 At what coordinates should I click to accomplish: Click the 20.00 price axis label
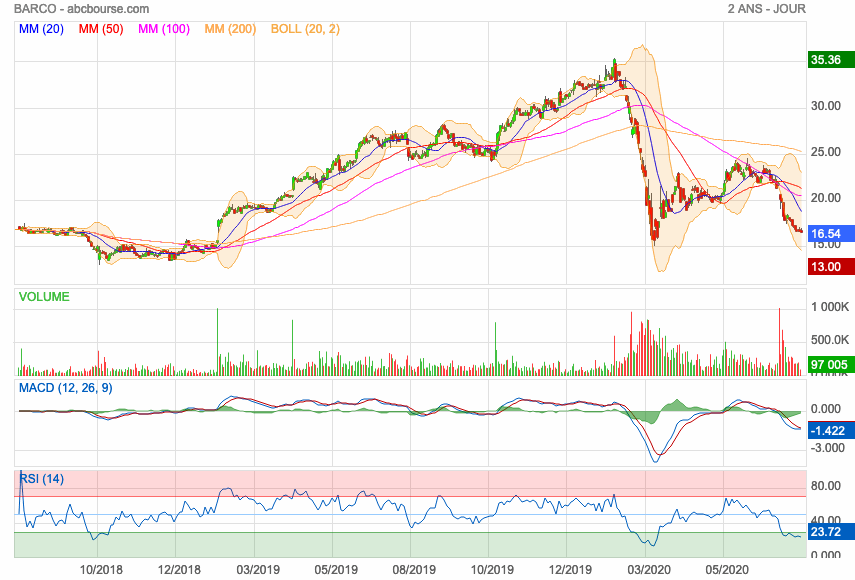click(x=826, y=198)
